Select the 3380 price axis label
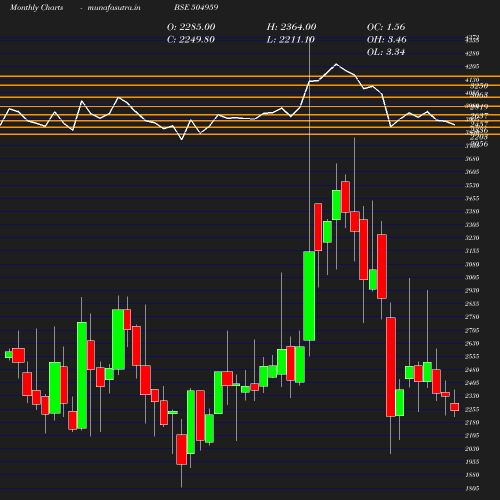 (x=472, y=211)
